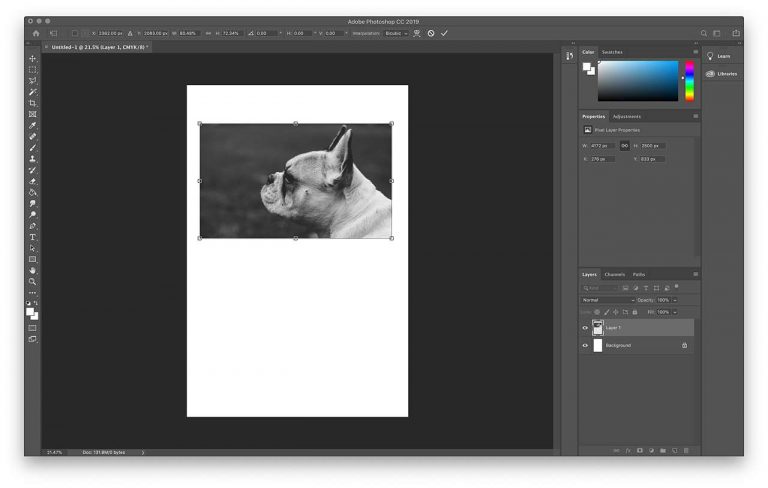Open the layer Kind filter dropdown
The height and width of the screenshot is (488, 768).
click(x=600, y=288)
